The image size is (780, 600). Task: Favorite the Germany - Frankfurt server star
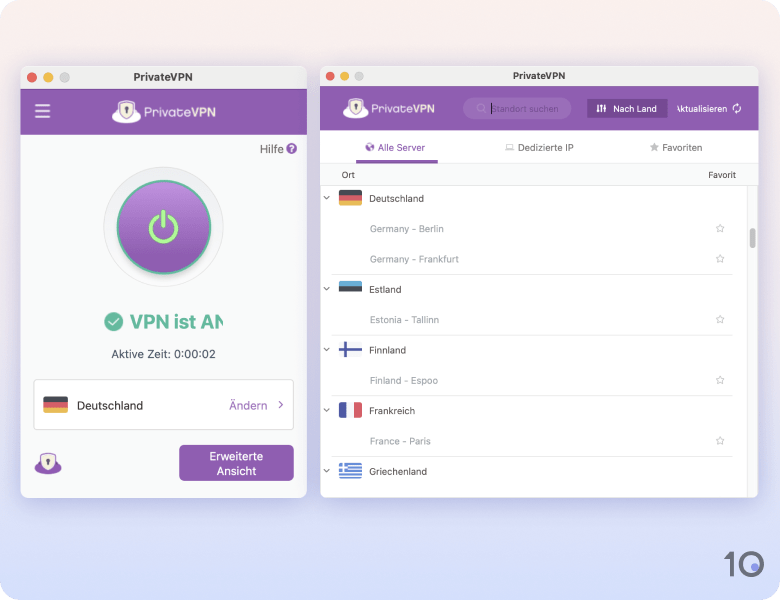(720, 259)
